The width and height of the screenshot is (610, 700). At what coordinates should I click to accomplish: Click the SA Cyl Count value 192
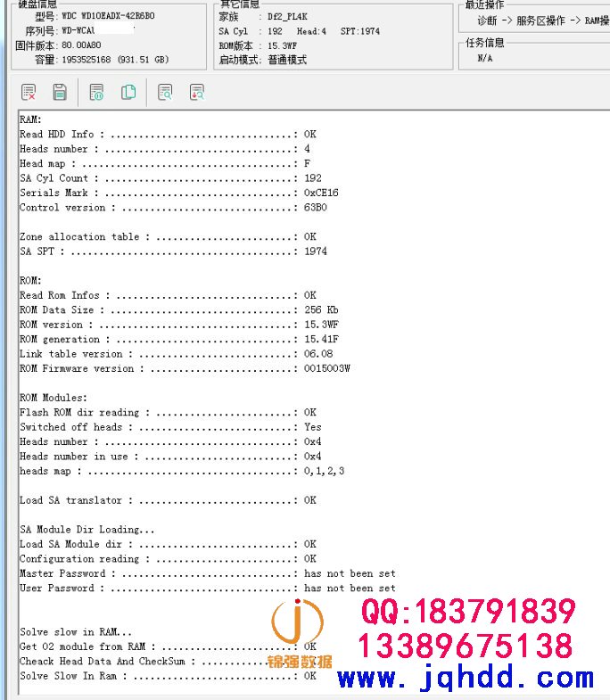pos(313,178)
